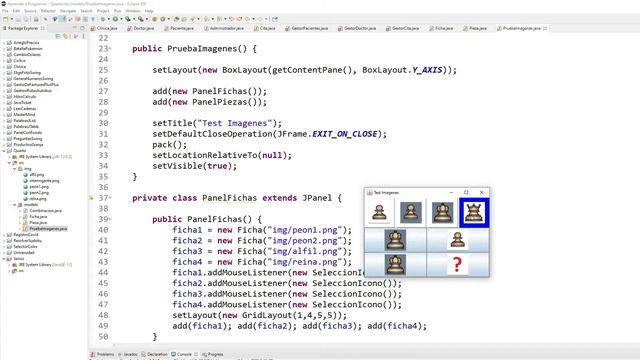This screenshot has height=360, width=640.
Task: Click second gray pawn in Test Imagenes
Action: pos(411,213)
